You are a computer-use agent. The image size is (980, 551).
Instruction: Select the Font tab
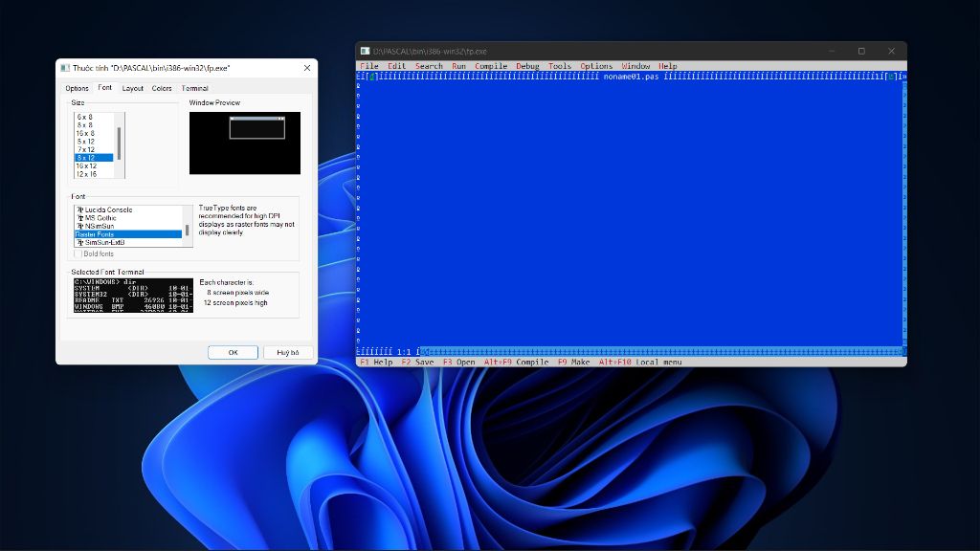tap(105, 87)
